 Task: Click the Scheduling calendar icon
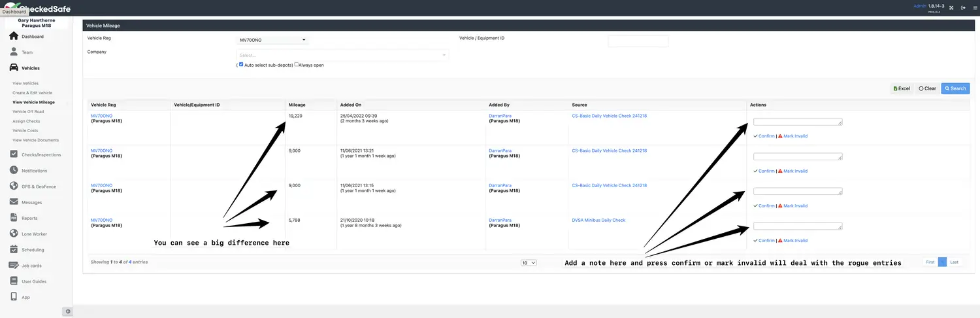click(x=14, y=249)
